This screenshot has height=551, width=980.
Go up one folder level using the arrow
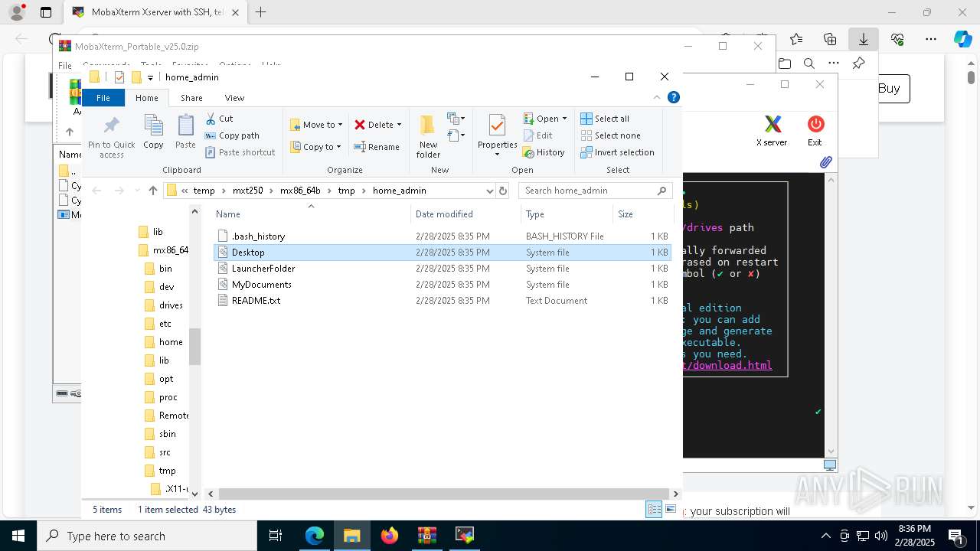[x=153, y=191]
